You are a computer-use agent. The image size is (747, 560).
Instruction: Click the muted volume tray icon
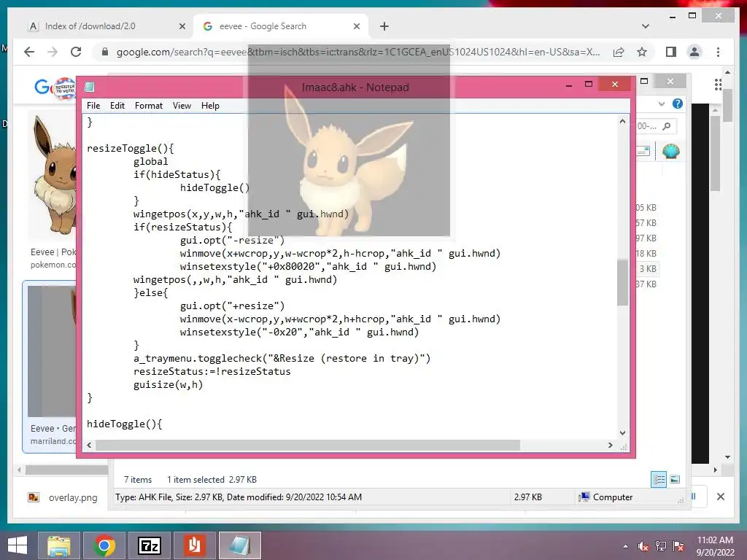tap(643, 546)
